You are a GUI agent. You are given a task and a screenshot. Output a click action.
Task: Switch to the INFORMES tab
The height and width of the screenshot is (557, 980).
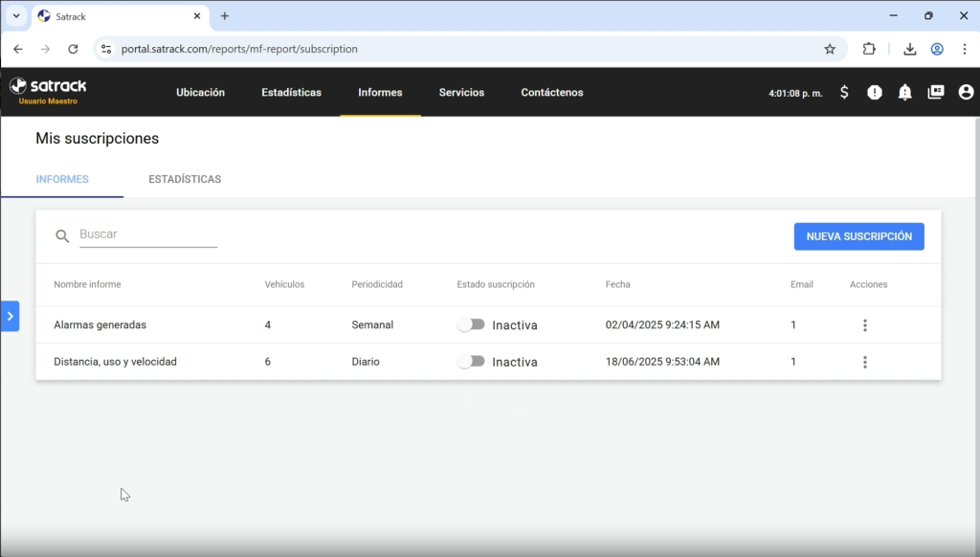click(62, 179)
